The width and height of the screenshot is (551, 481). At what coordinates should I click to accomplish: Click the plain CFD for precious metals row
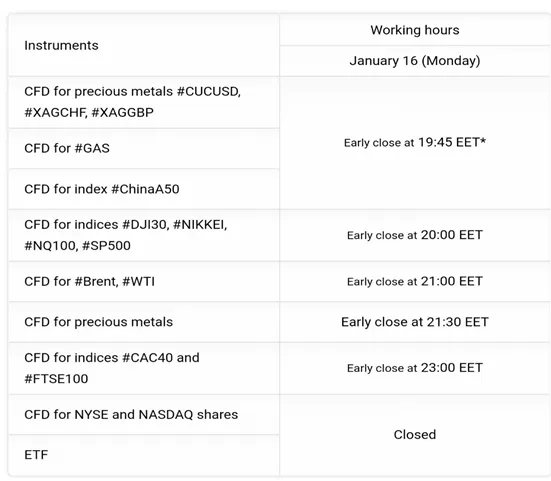pos(144,322)
